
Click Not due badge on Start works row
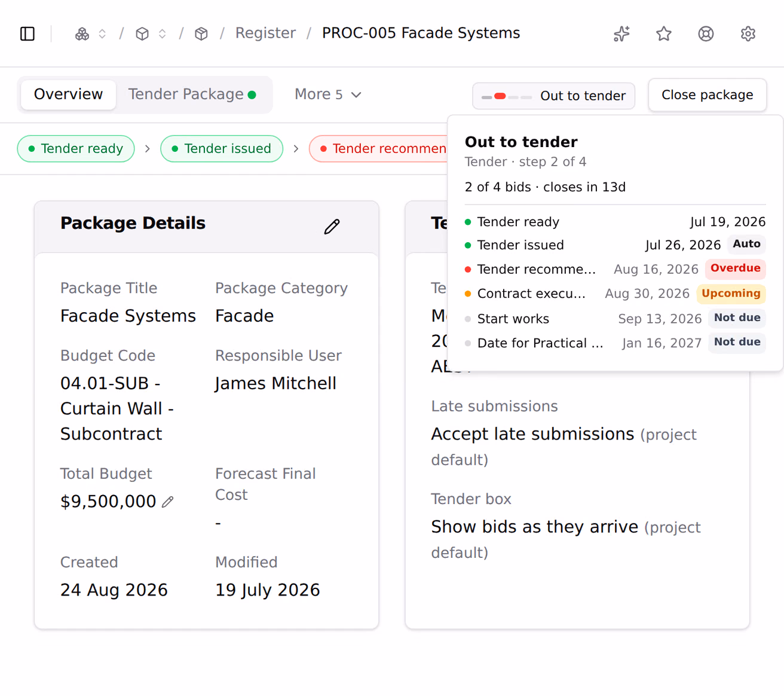(x=737, y=318)
